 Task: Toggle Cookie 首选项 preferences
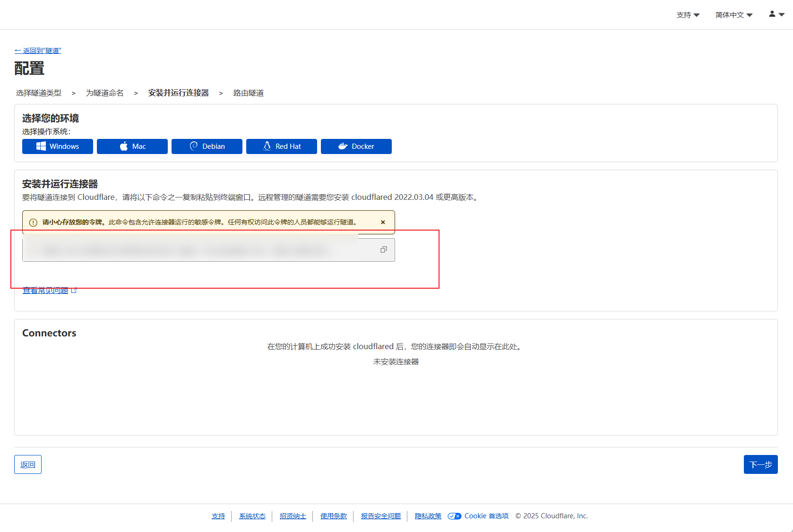[478, 516]
